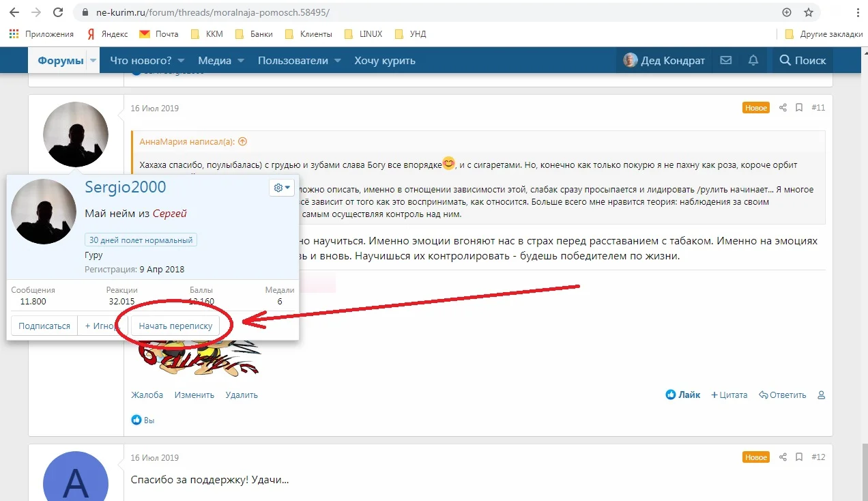Click the Лайк link
The width and height of the screenshot is (868, 501).
coord(683,395)
